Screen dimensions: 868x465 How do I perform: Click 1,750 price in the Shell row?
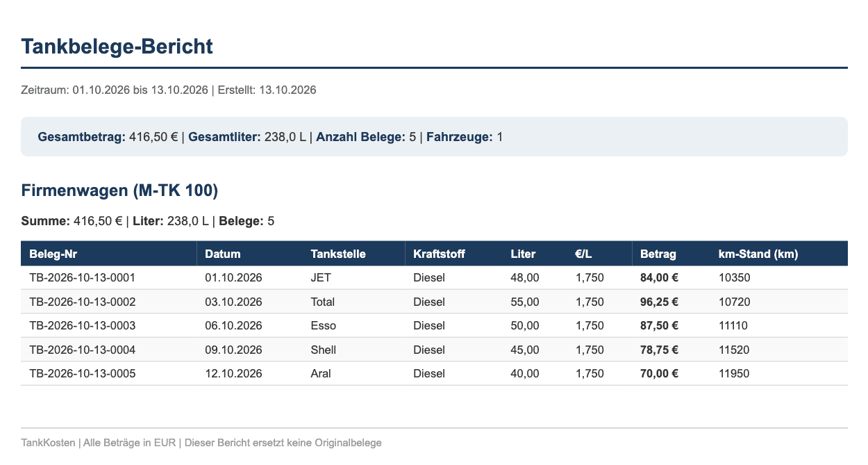(x=590, y=350)
